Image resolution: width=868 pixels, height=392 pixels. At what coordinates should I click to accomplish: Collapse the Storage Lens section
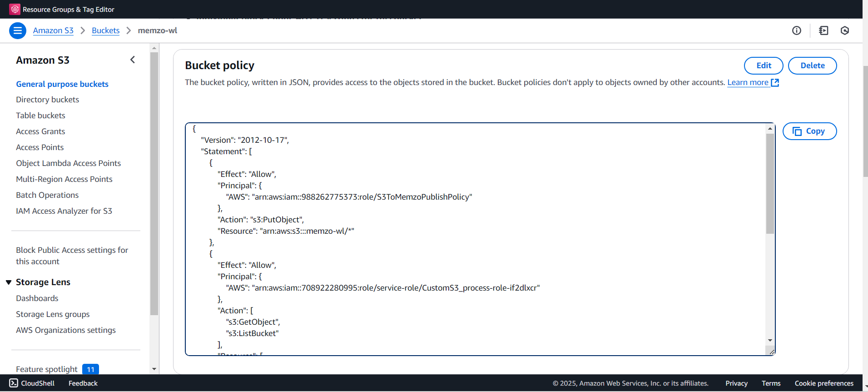[x=9, y=282]
